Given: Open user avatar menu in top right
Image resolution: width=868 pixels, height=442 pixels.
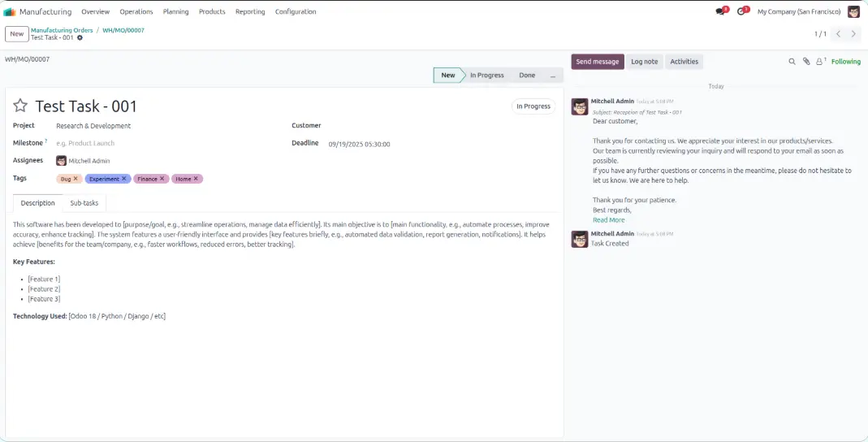Looking at the screenshot, I should pos(853,12).
